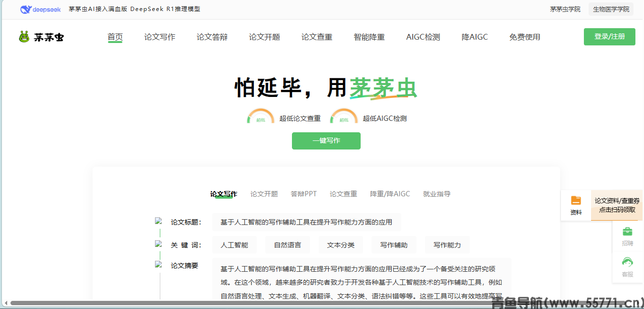
Task: Open the 招聘 briefcase icon
Action: click(x=628, y=232)
